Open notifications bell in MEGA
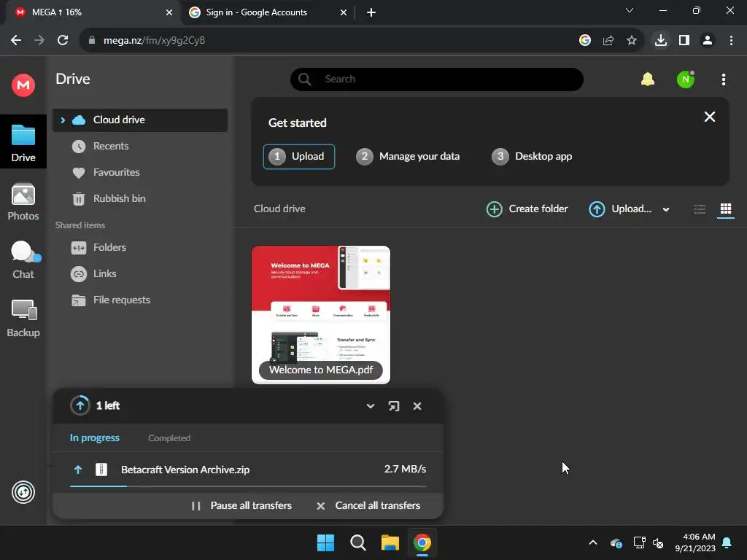 (x=648, y=79)
